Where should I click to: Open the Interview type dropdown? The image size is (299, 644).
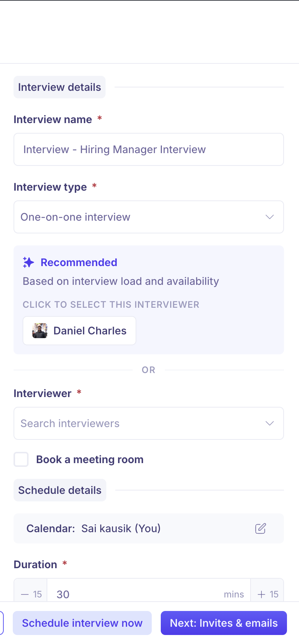click(149, 217)
